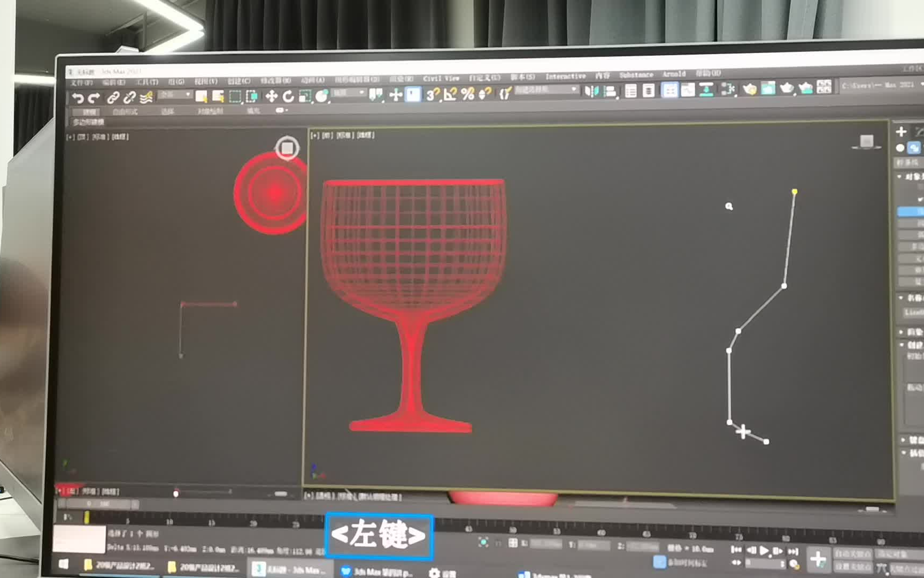
Task: Open Edit Named Selection Sets
Action: pyautogui.click(x=505, y=94)
